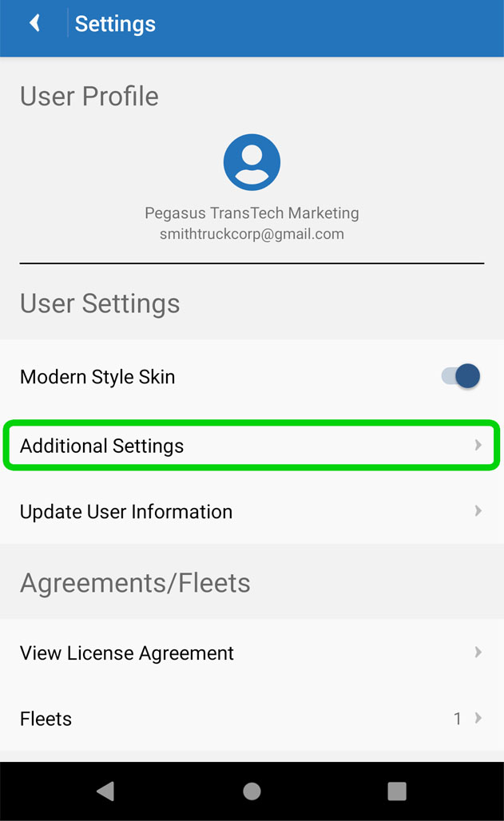504x821 pixels.
Task: Tap the back arrow in Settings header
Action: click(x=35, y=23)
